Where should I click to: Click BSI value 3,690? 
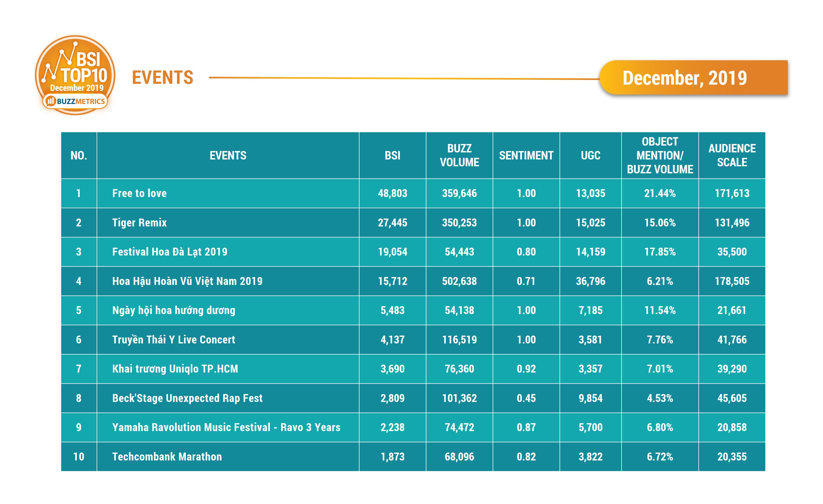point(392,369)
